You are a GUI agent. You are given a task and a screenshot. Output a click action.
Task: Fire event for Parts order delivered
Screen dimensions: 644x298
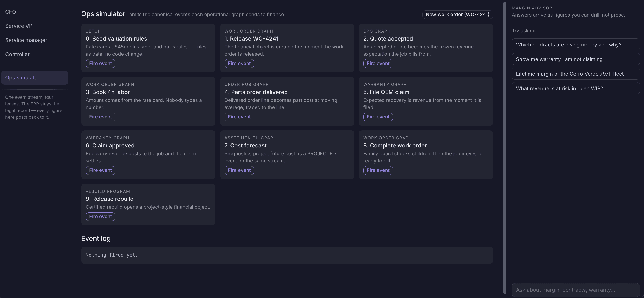(239, 117)
